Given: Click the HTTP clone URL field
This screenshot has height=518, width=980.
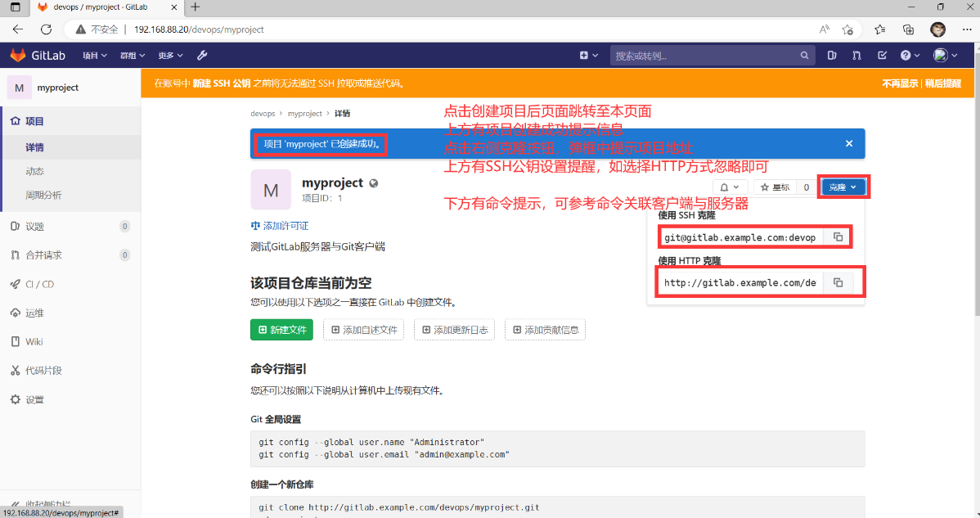Looking at the screenshot, I should 743,283.
